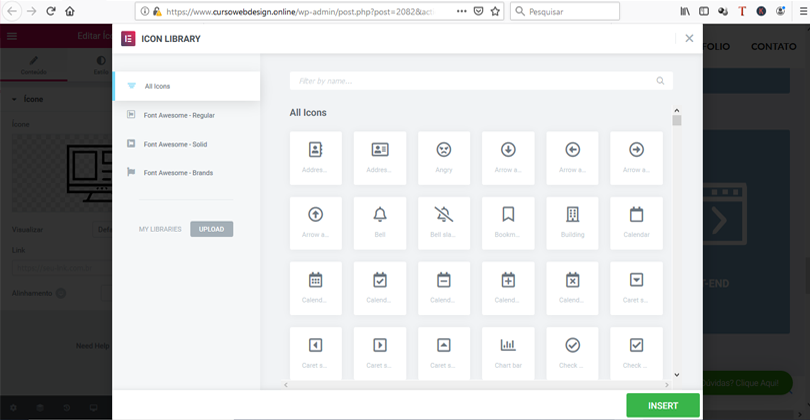The width and height of the screenshot is (810, 420).
Task: Go to browser Home page
Action: (x=70, y=11)
